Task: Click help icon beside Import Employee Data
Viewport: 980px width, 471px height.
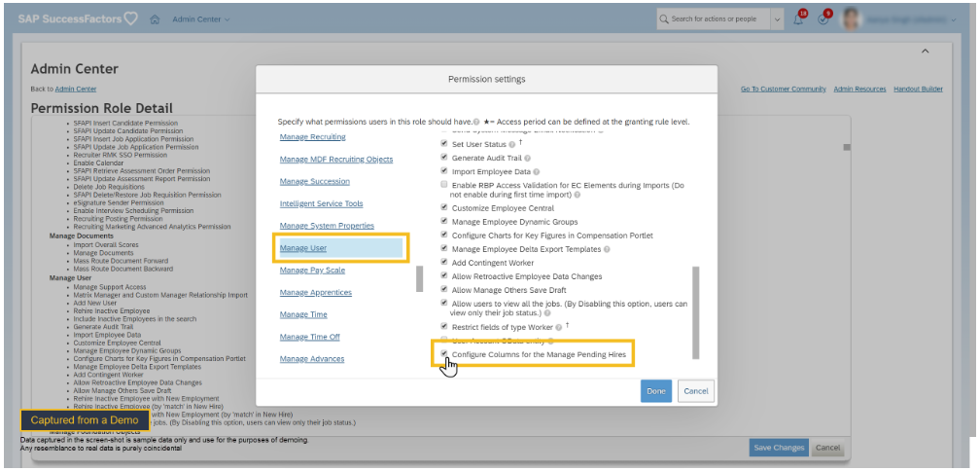Action: (x=537, y=172)
